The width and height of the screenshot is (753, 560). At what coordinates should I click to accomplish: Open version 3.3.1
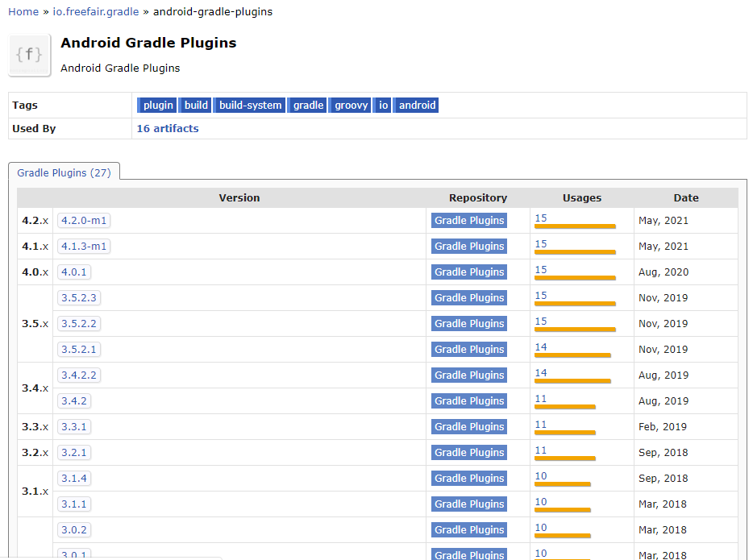click(x=74, y=426)
